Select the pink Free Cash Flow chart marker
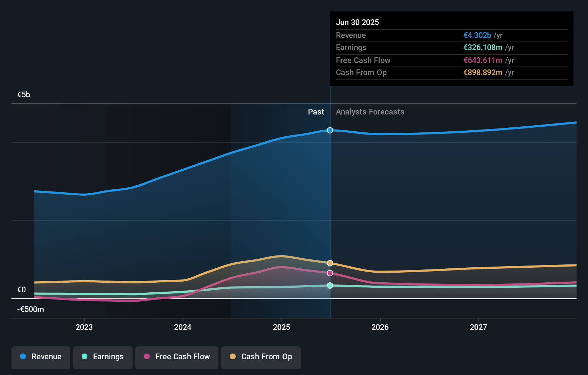Image resolution: width=588 pixels, height=375 pixels. pos(329,273)
